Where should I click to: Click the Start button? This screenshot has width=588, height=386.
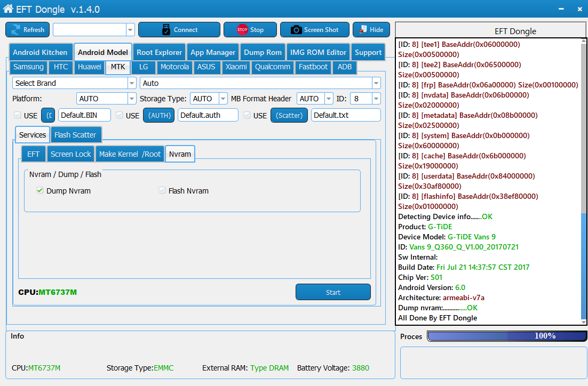click(333, 292)
